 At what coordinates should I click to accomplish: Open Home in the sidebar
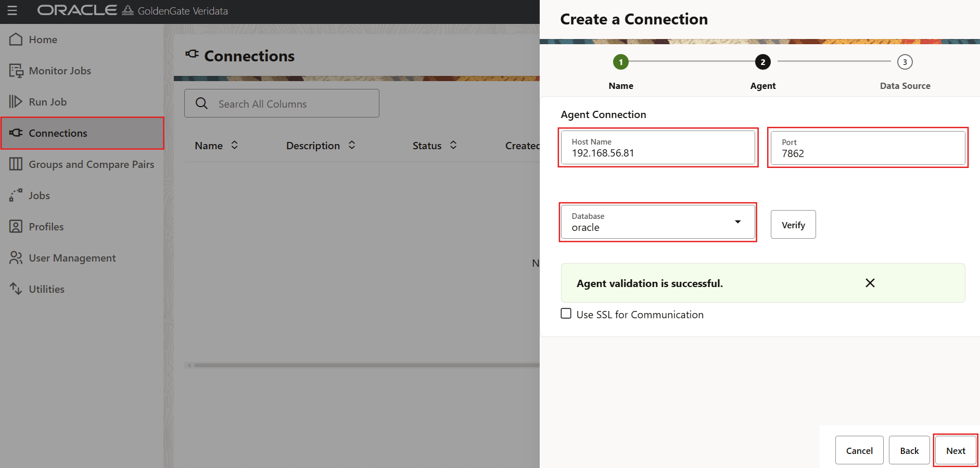[82, 40]
